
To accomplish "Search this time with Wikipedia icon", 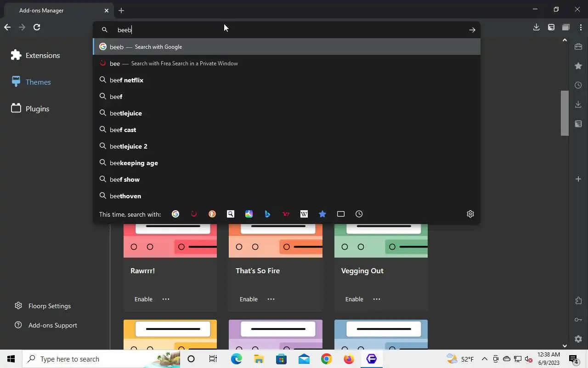I will 304,214.
